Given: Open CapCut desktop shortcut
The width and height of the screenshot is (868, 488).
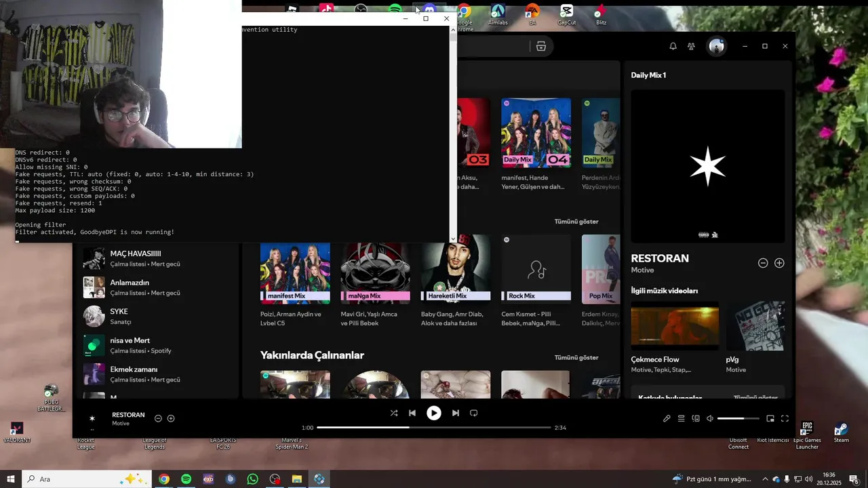Looking at the screenshot, I should coord(567,16).
